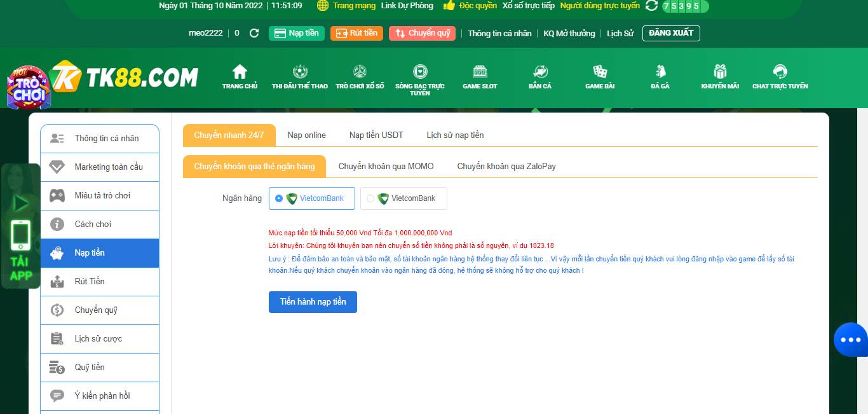
Task: Click the Hot Trò Chơi badge
Action: pos(27,87)
